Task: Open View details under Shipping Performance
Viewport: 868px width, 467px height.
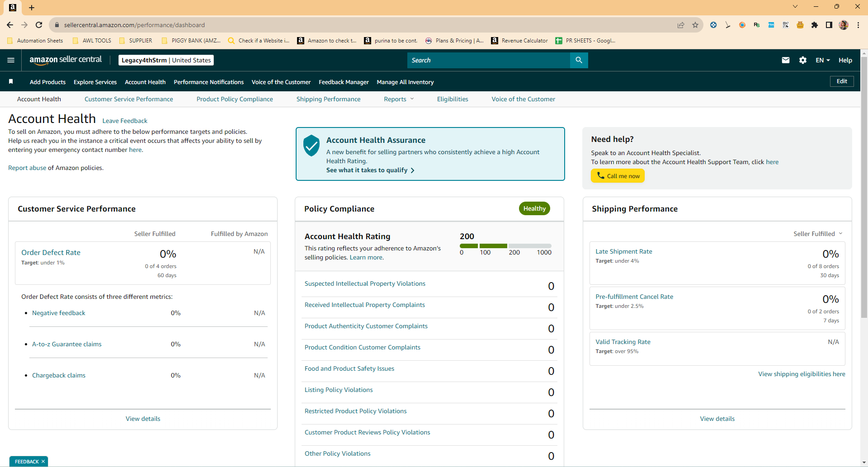Action: (x=717, y=419)
